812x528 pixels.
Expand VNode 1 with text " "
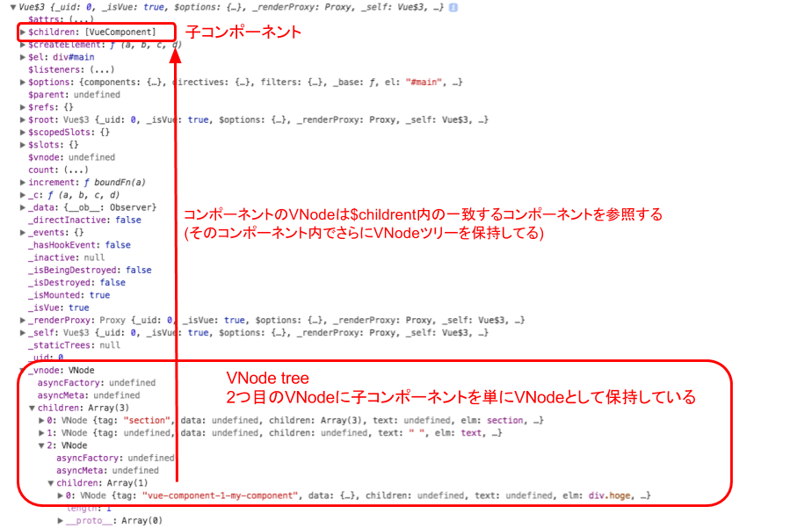point(41,433)
